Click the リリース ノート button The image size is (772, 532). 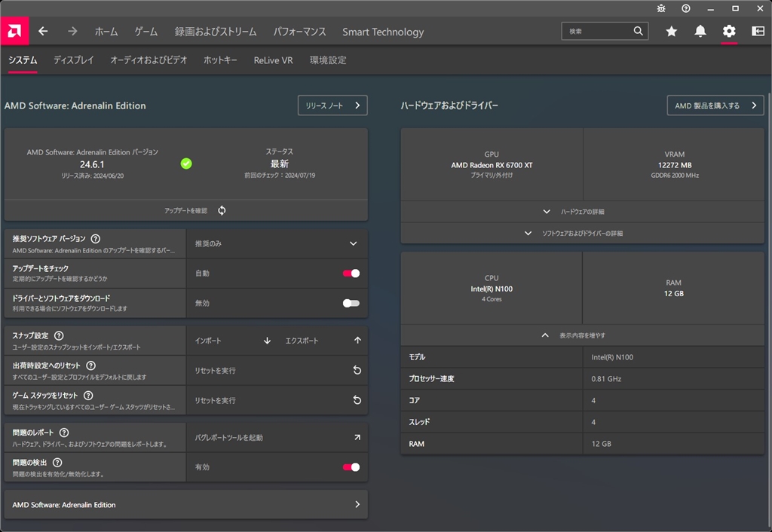coord(332,105)
